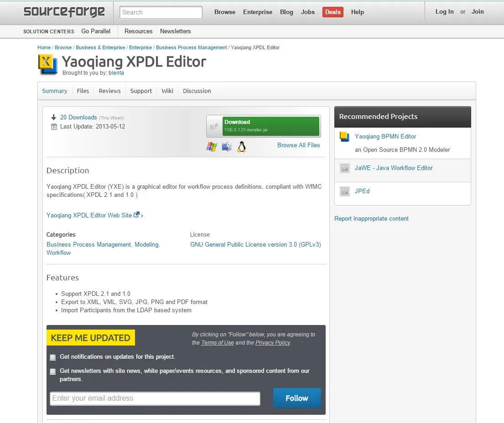Click Go Parallel solution center
The width and height of the screenshot is (504, 423).
pos(96,31)
